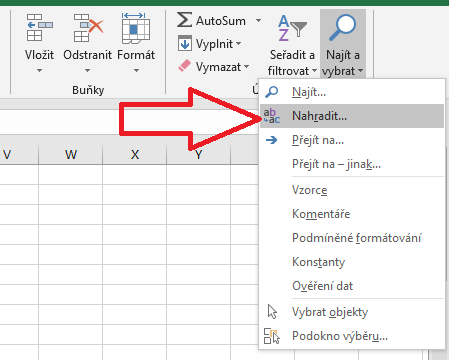Choose Podmíněné formátování menu entry
449x360 pixels.
click(x=352, y=238)
